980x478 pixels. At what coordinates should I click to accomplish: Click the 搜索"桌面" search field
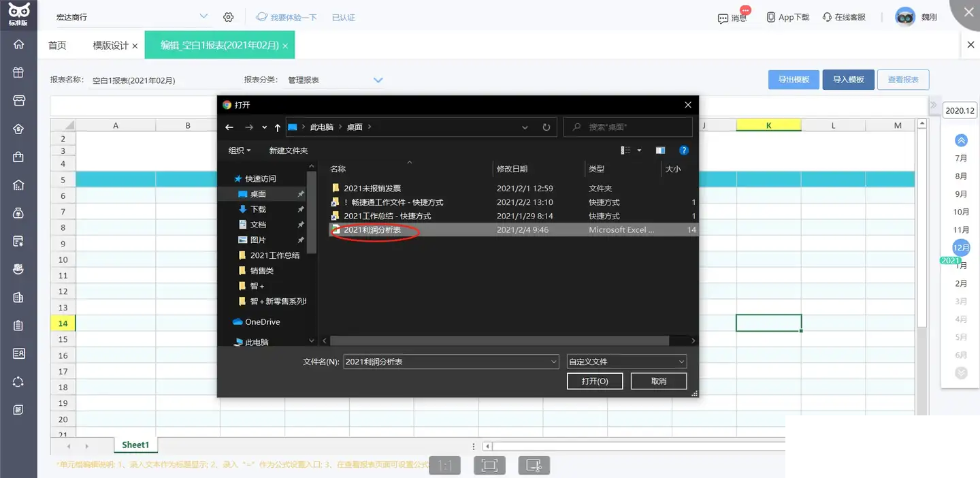(x=629, y=127)
